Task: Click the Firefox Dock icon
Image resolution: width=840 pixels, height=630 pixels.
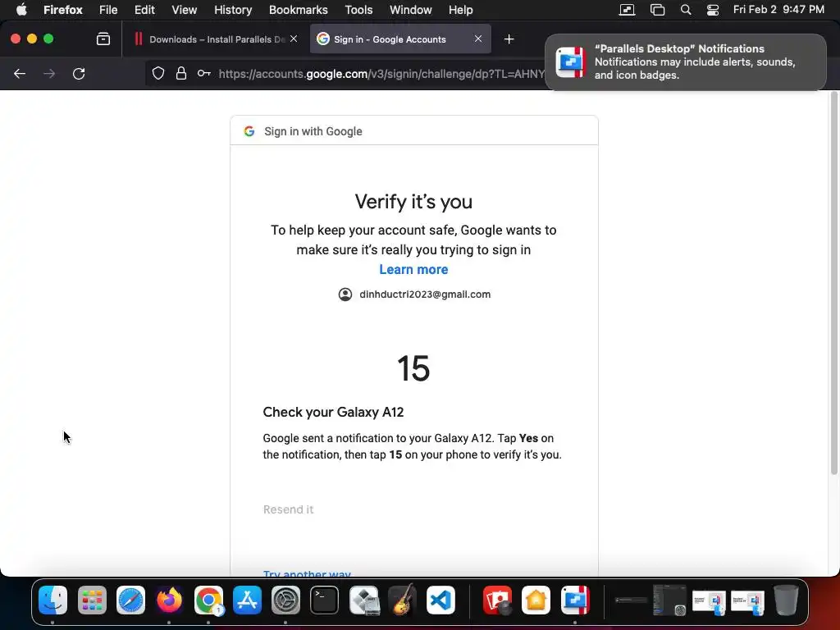Action: 169,600
